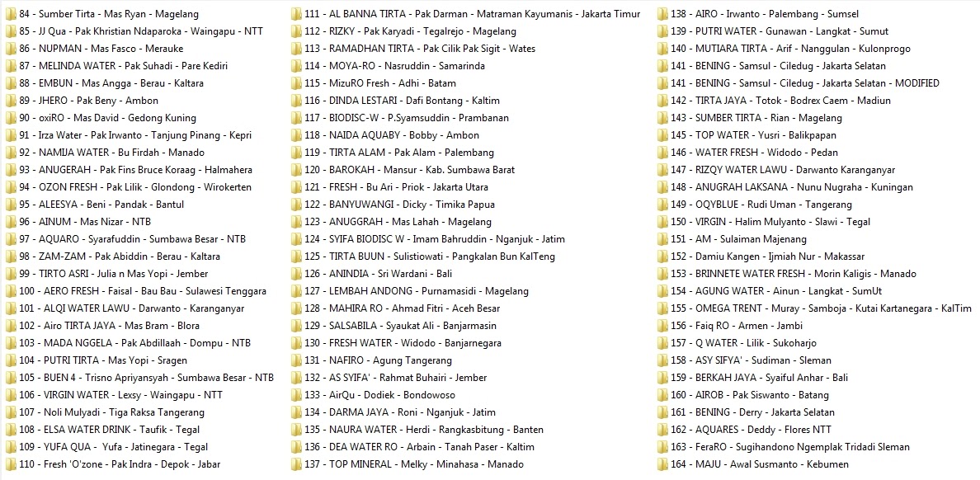Image resolution: width=980 pixels, height=480 pixels.
Task: Select folder 125 - TIRTA BUUN Sulistiowati
Action: pyautogui.click(x=424, y=256)
